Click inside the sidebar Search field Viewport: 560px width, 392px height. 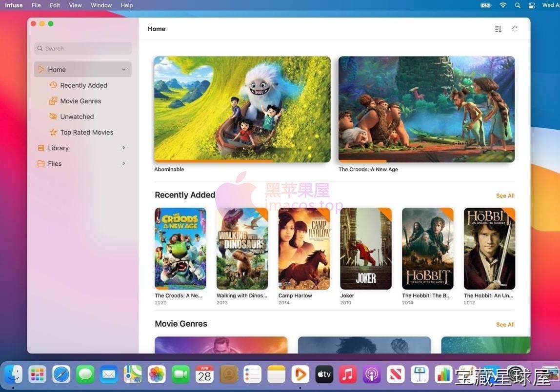tap(83, 49)
